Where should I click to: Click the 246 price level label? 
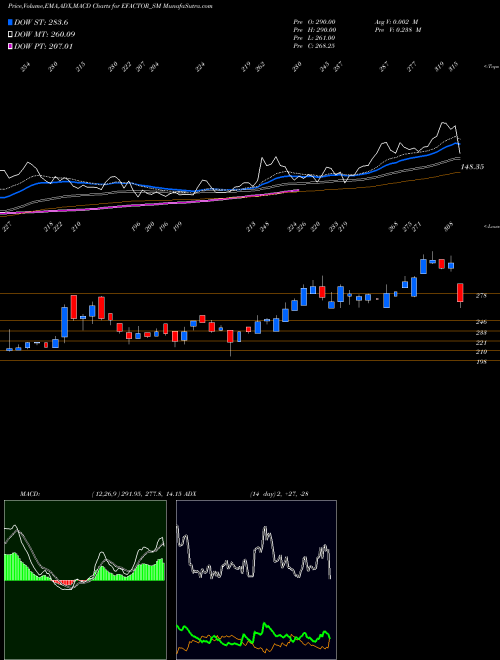coord(481,322)
